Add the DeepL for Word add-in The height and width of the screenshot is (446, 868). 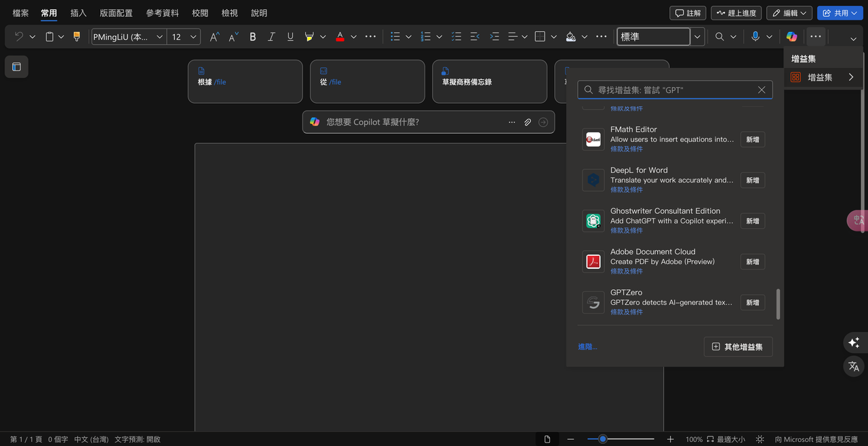point(753,181)
